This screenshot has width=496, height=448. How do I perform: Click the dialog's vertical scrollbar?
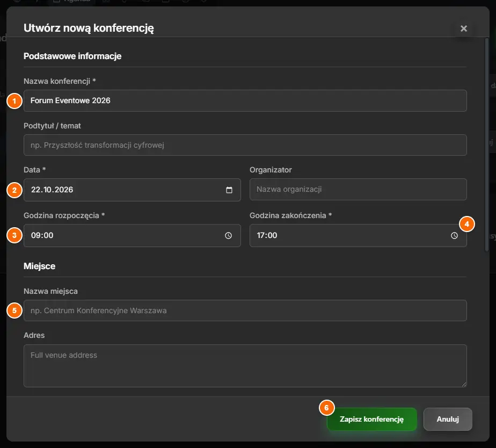[487, 144]
